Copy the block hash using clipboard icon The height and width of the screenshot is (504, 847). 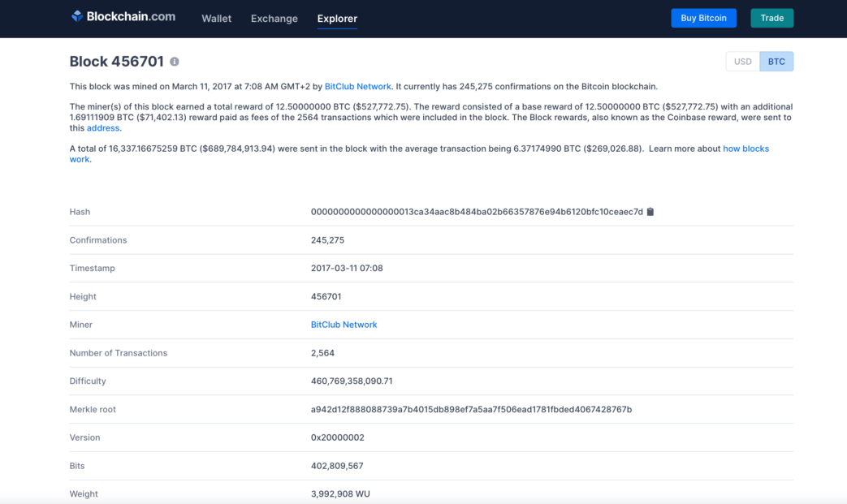[x=650, y=212]
